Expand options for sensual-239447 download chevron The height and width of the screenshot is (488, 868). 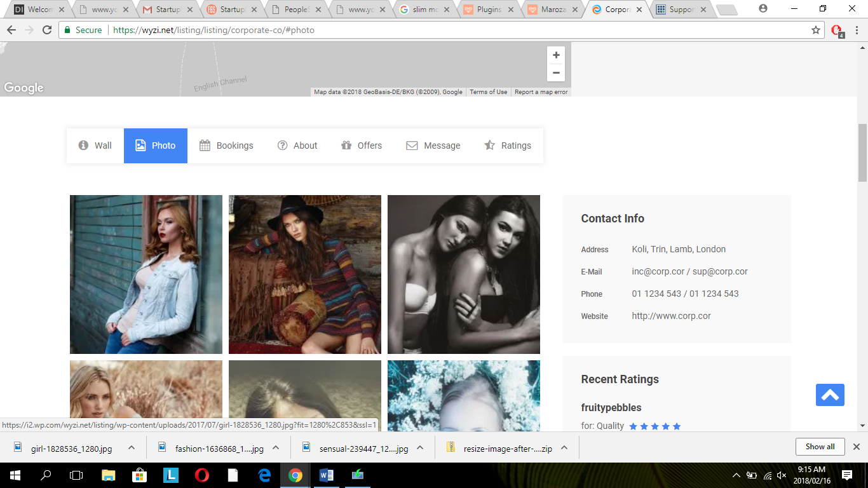pyautogui.click(x=420, y=447)
